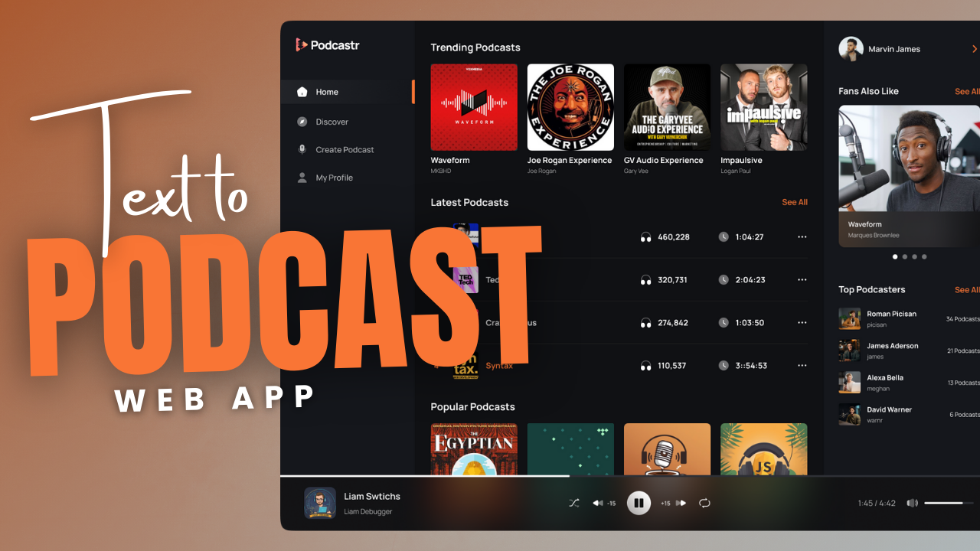This screenshot has height=551, width=980.
Task: Click the Create Podcast microphone icon
Action: [302, 149]
